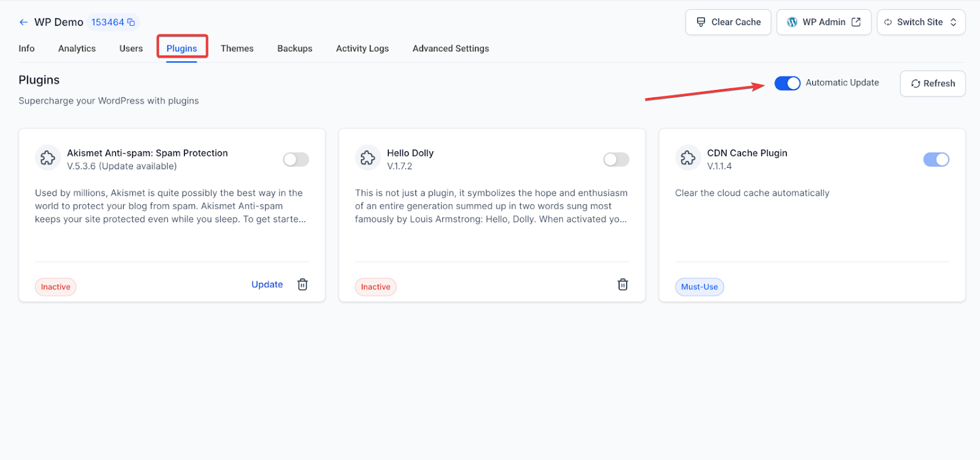Click the Hello Dolly plugin title

[410, 153]
